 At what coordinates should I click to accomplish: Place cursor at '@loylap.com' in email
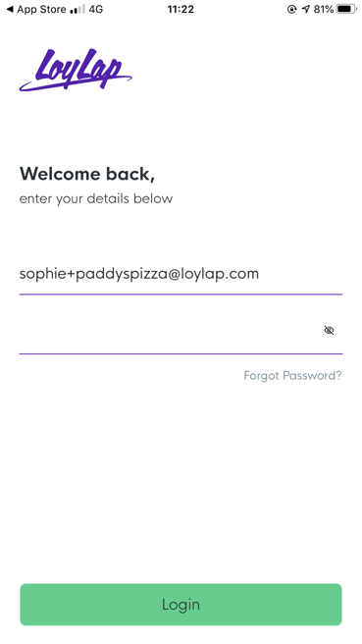pyautogui.click(x=213, y=274)
